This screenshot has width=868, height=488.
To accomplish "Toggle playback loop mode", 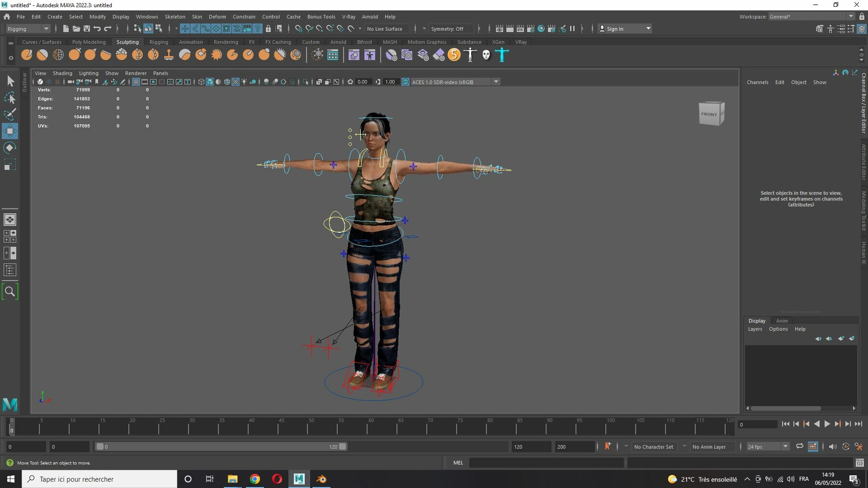I will coord(800,447).
